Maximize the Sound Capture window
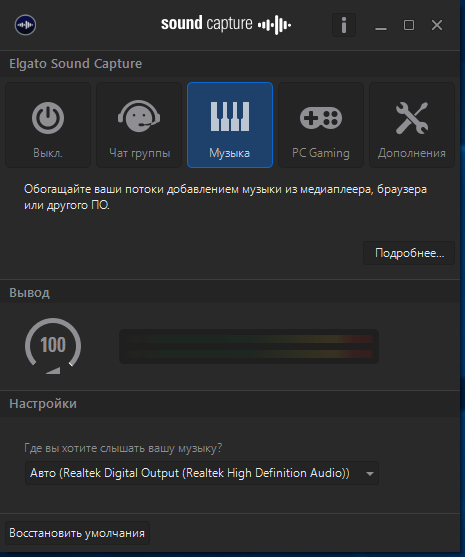The image size is (465, 557). tap(409, 25)
